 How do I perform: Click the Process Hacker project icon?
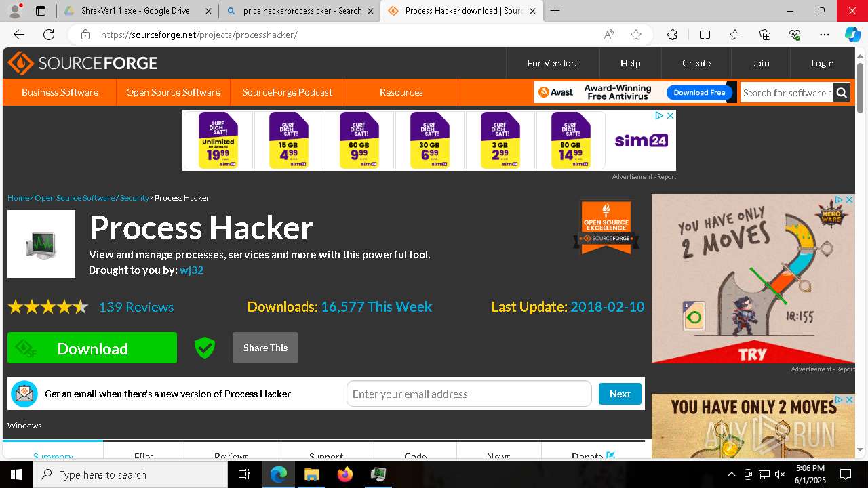point(41,244)
